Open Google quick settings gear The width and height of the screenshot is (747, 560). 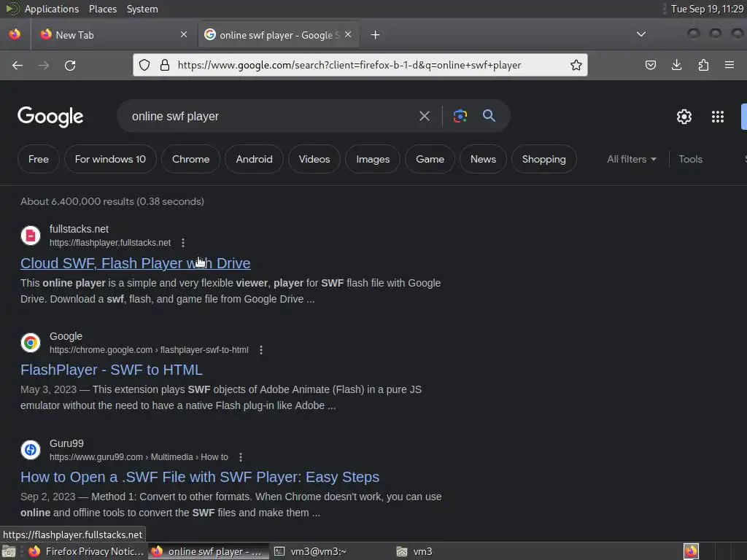(684, 117)
